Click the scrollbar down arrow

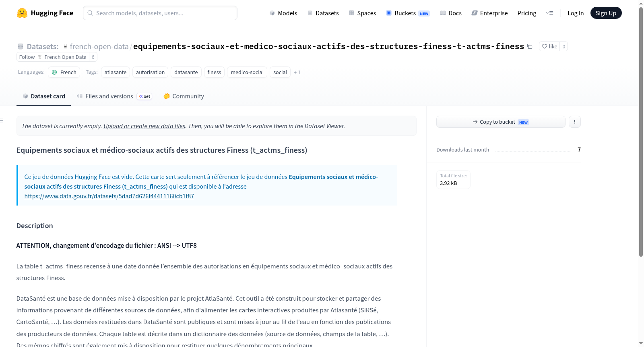click(641, 343)
